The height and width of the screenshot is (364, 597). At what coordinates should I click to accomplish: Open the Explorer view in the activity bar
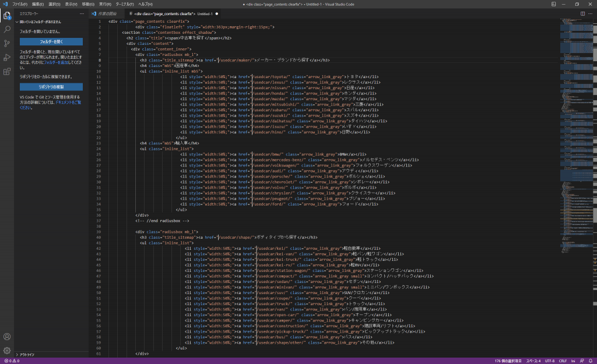coord(7,16)
